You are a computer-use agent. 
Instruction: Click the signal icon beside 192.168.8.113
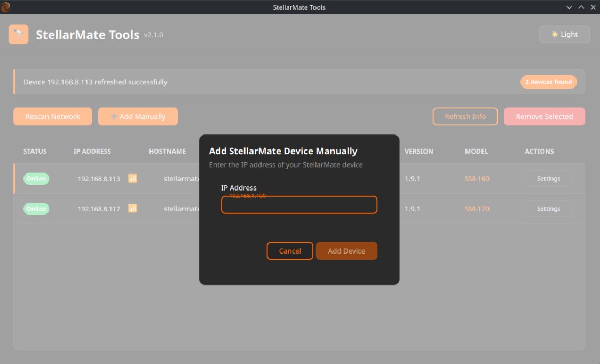(132, 178)
